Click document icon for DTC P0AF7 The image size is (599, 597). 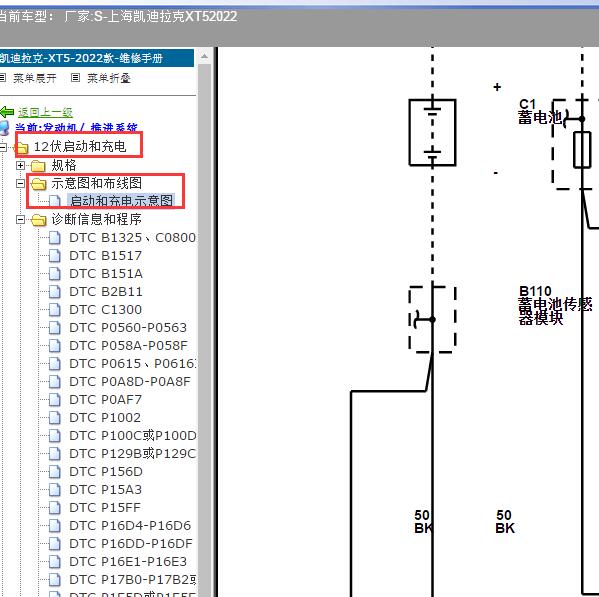55,400
